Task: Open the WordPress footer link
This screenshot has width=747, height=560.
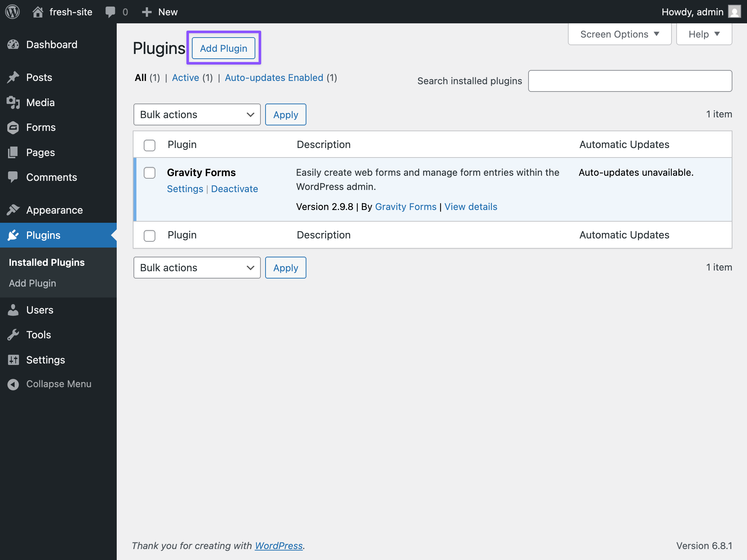Action: [x=279, y=546]
